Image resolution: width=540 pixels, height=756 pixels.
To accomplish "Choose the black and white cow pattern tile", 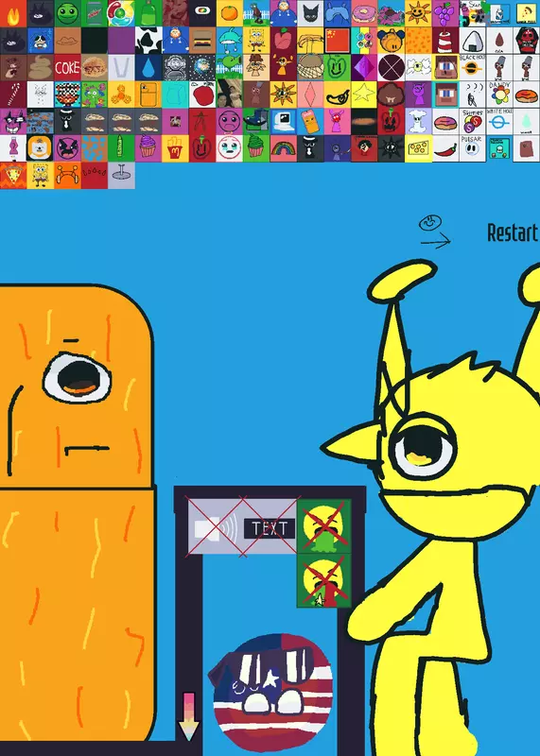I will (x=148, y=41).
